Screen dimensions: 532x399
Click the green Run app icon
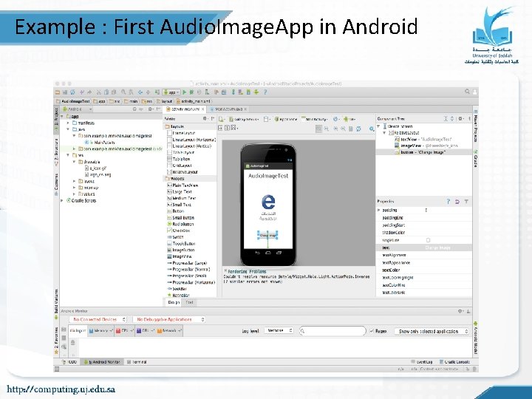point(185,92)
